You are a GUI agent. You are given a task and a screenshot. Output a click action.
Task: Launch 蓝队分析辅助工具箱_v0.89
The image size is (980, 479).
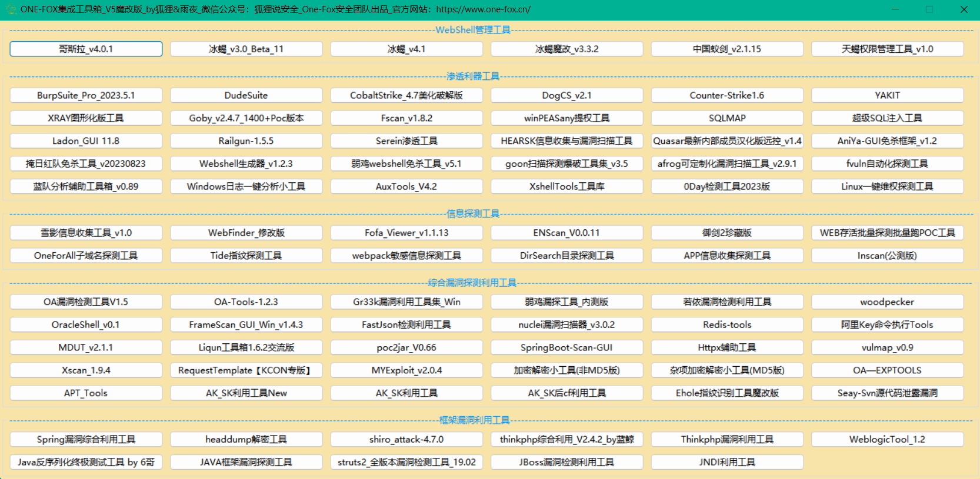pos(86,186)
